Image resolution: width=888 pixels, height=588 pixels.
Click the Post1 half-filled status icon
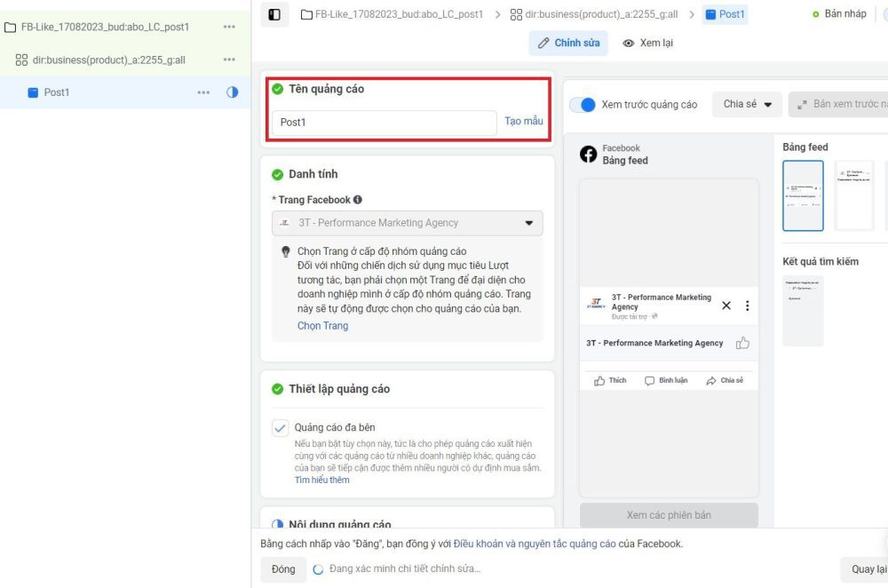click(x=232, y=92)
